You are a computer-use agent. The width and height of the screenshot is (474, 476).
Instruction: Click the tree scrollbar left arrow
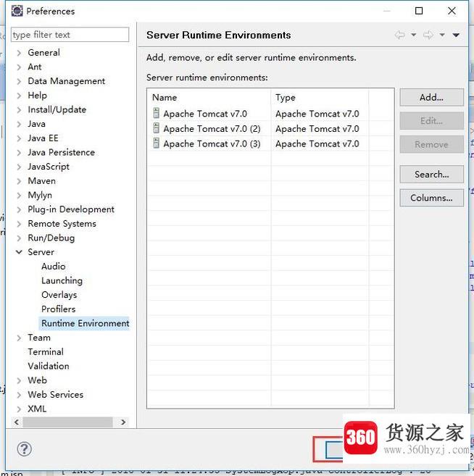pyautogui.click(x=17, y=422)
